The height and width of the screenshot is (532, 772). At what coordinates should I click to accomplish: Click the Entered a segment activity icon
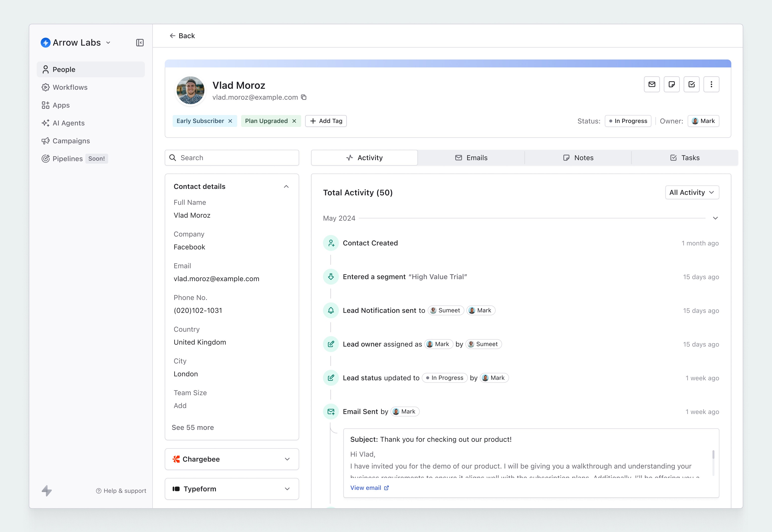tap(331, 277)
